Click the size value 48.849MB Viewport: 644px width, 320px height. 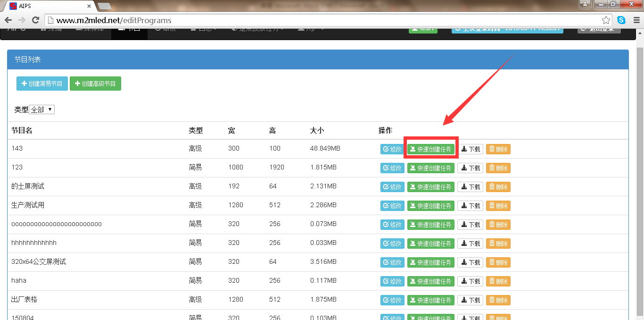(325, 148)
